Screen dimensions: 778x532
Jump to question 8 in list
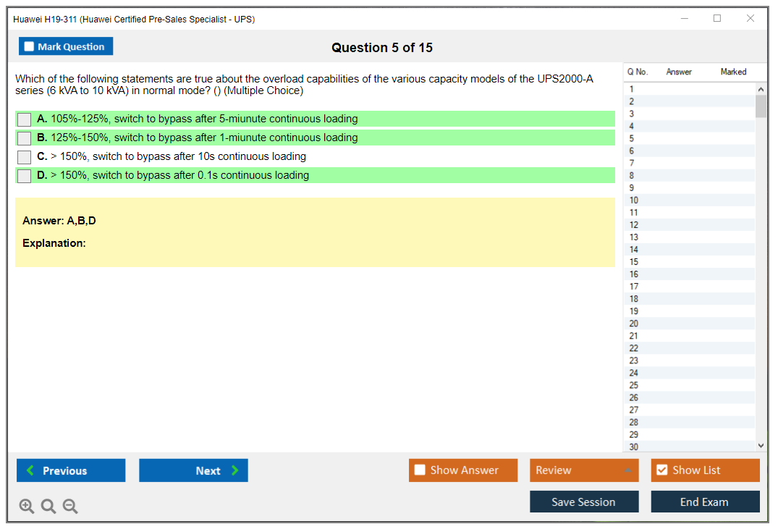632,175
